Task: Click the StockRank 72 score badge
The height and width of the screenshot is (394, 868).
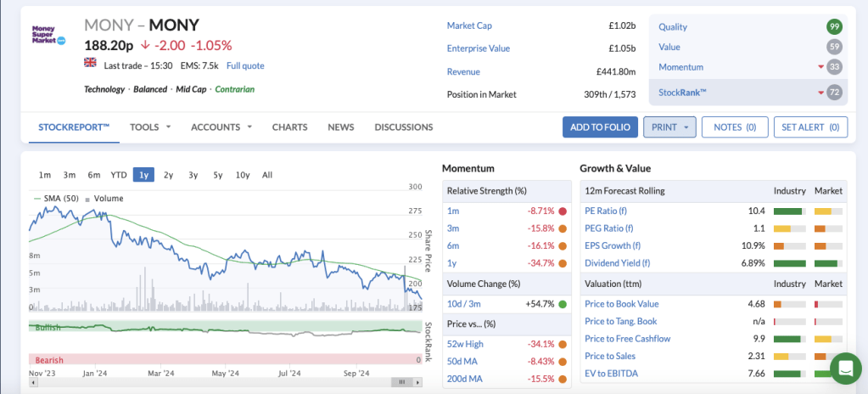Action: click(834, 92)
